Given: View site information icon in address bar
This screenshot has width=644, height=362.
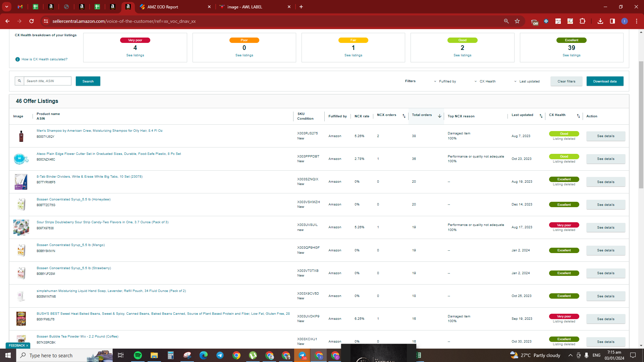Looking at the screenshot, I should (46, 21).
